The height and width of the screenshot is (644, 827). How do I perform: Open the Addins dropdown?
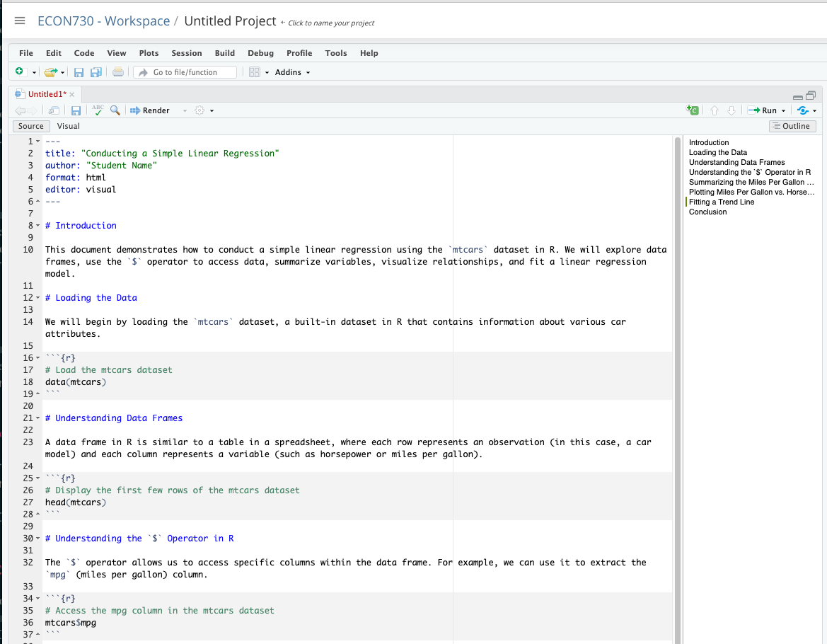coord(292,72)
